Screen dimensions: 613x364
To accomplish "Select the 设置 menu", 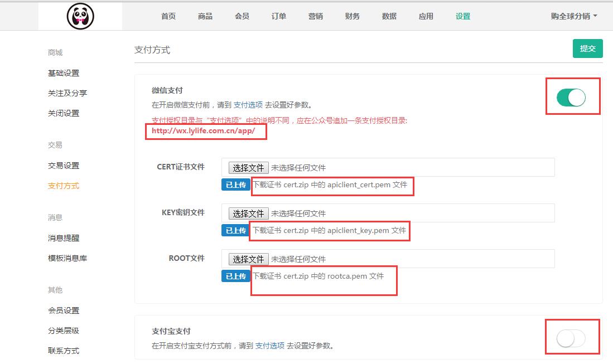I will [x=463, y=16].
